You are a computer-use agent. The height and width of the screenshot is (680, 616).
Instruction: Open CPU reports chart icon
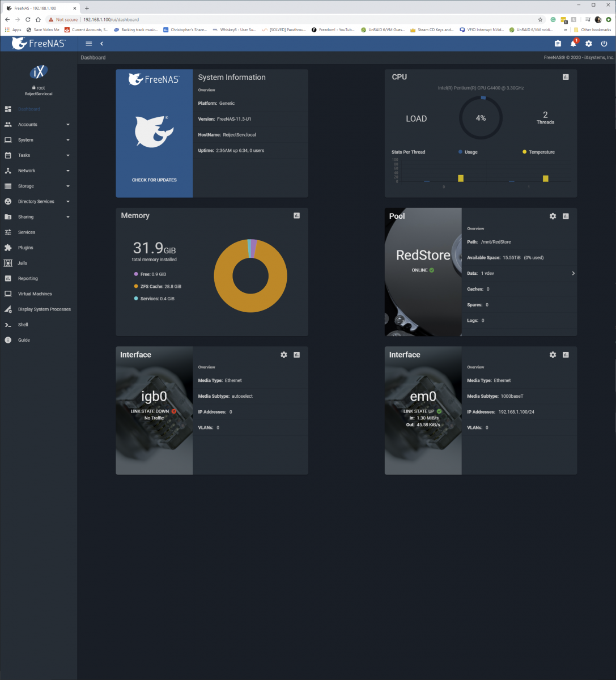click(566, 77)
